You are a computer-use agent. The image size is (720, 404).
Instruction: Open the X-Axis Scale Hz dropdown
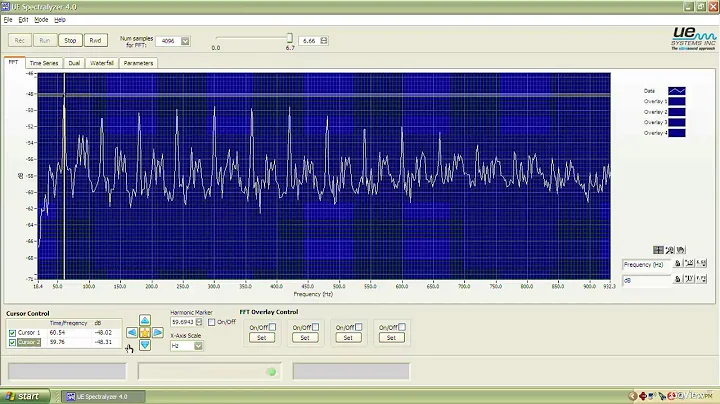click(198, 346)
